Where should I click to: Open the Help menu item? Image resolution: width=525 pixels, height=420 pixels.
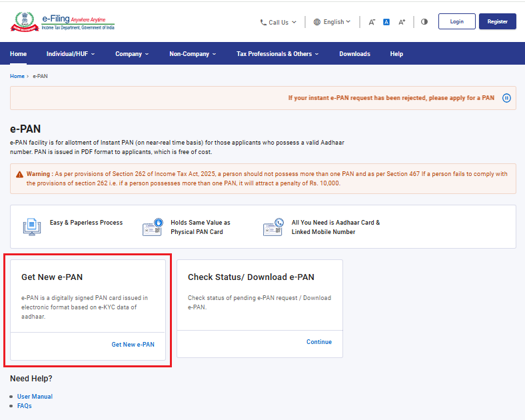tap(396, 54)
